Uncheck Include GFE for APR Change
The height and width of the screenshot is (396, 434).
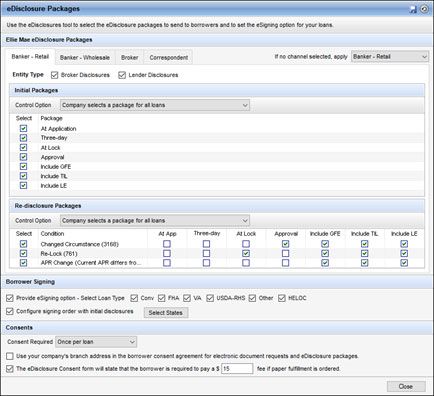[x=325, y=263]
